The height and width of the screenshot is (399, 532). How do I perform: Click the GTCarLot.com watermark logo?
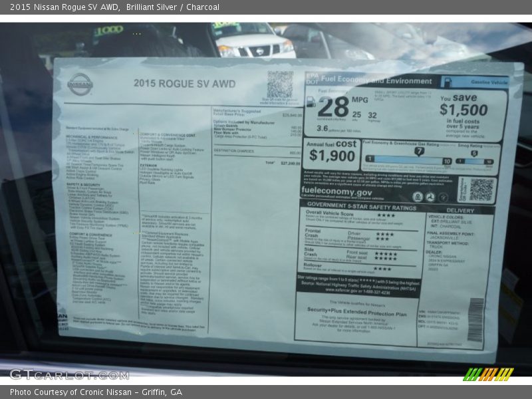pos(69,375)
